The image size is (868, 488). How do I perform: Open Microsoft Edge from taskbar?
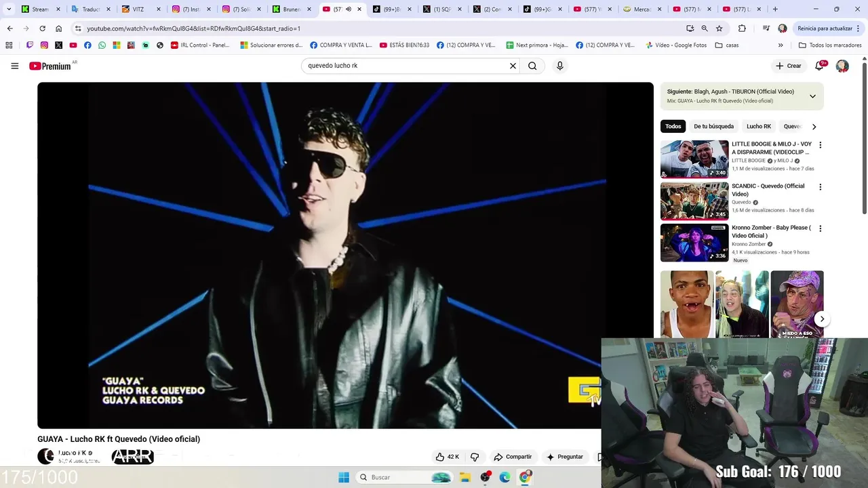[x=505, y=477]
